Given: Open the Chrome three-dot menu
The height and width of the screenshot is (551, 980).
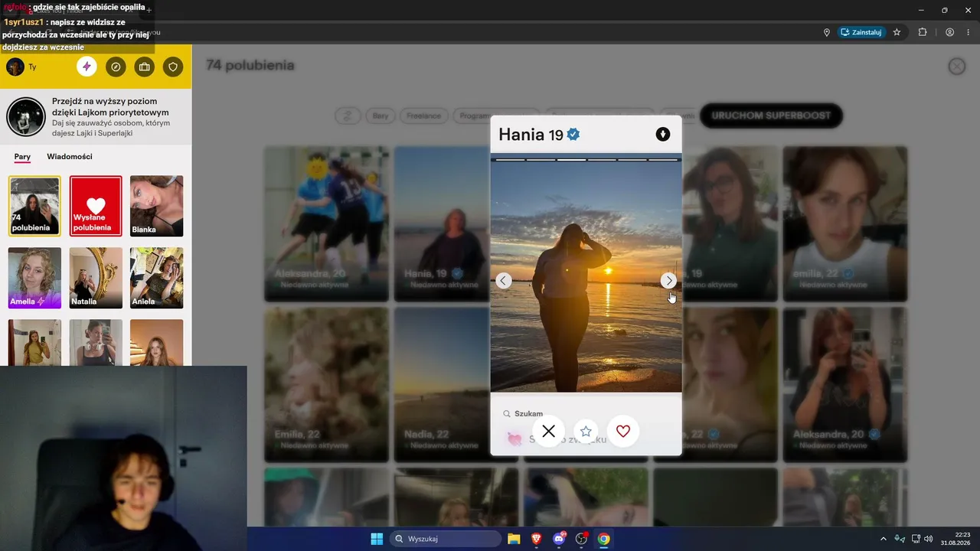Looking at the screenshot, I should click(x=968, y=32).
